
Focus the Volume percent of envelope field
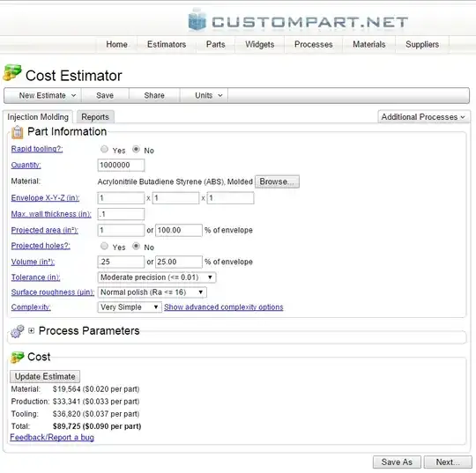click(179, 262)
